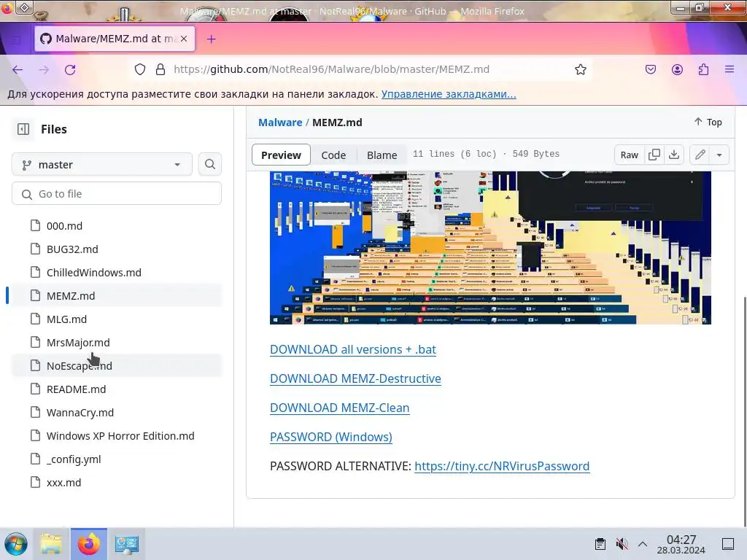747x560 pixels.
Task: Select MEMZ.md in the file list
Action: point(117,296)
